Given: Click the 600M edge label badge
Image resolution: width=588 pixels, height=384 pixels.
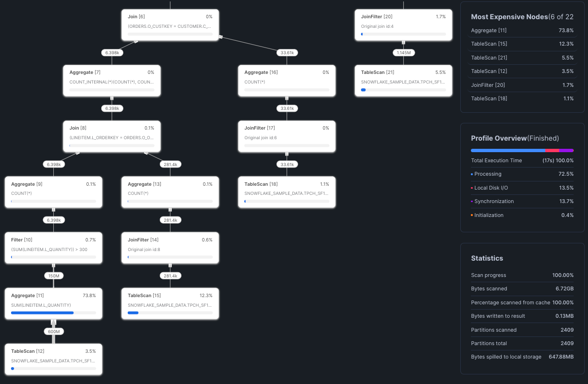Looking at the screenshot, I should click(54, 331).
